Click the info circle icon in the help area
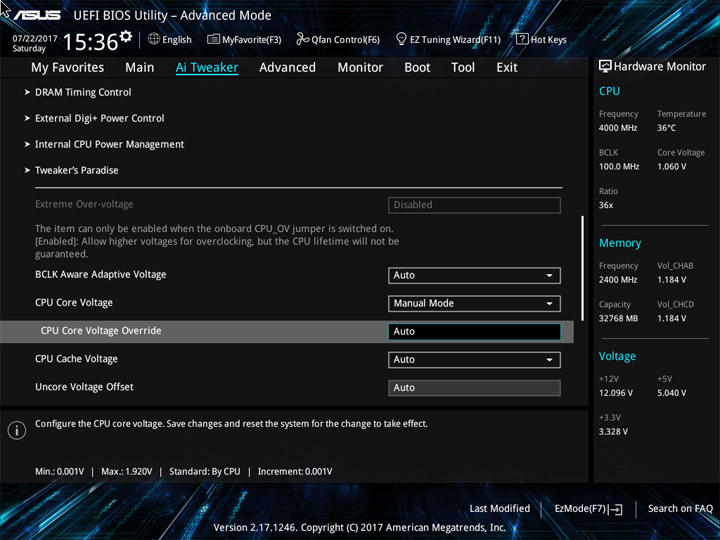Viewport: 720px width, 540px height. [17, 430]
